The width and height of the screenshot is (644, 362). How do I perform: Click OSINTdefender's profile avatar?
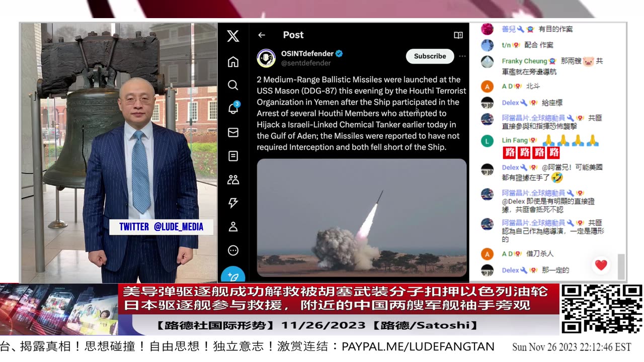point(266,58)
